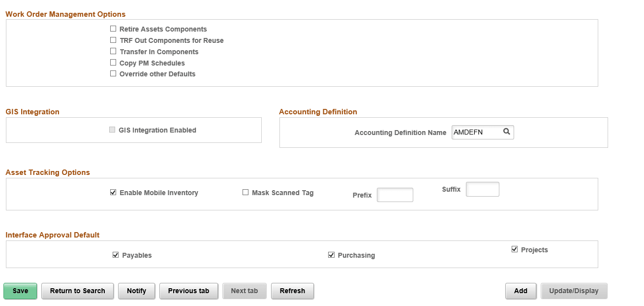The image size is (644, 306).
Task: Click the Suffix input field
Action: [x=482, y=189]
